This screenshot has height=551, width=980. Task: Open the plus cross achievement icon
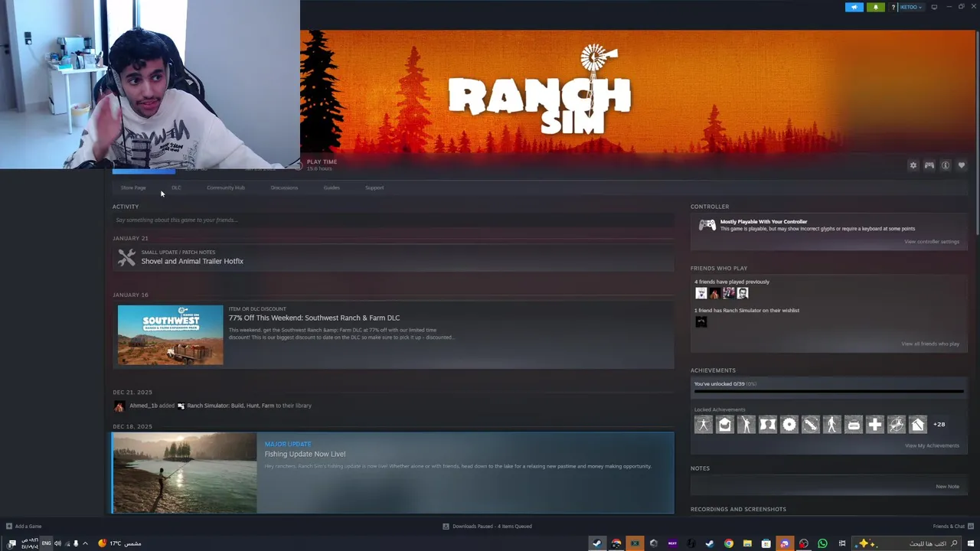click(874, 424)
